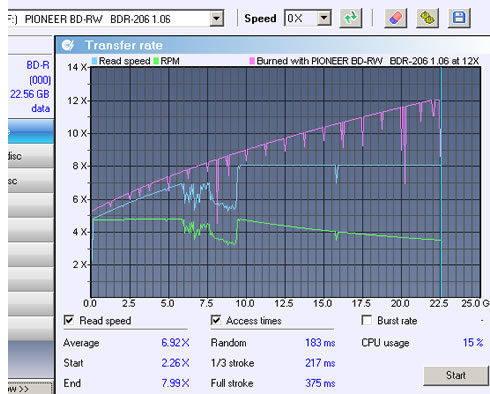Viewport: 490px width, 394px height.
Task: Click the pink Burned with legend swatch
Action: [x=252, y=61]
